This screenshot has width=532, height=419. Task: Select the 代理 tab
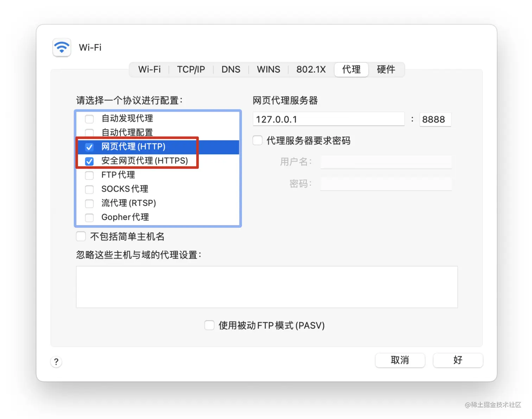click(351, 69)
